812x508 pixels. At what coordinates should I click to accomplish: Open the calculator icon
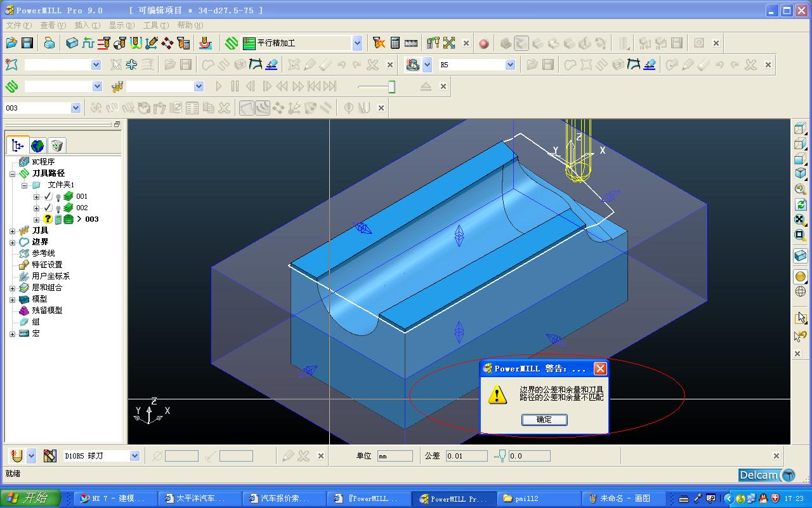coord(395,43)
